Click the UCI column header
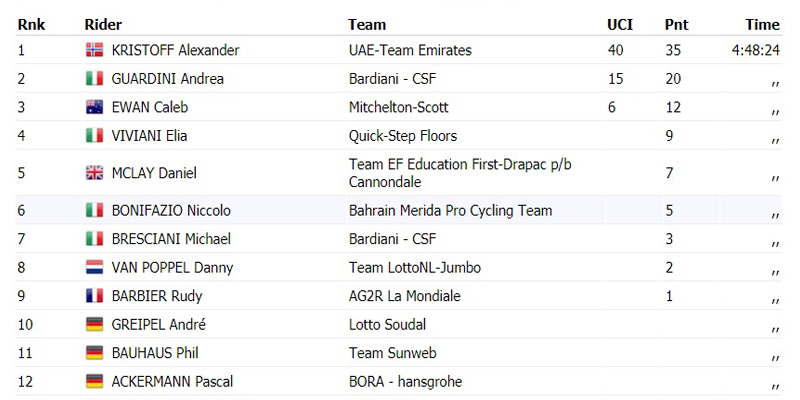The height and width of the screenshot is (400, 800). pyautogui.click(x=620, y=24)
